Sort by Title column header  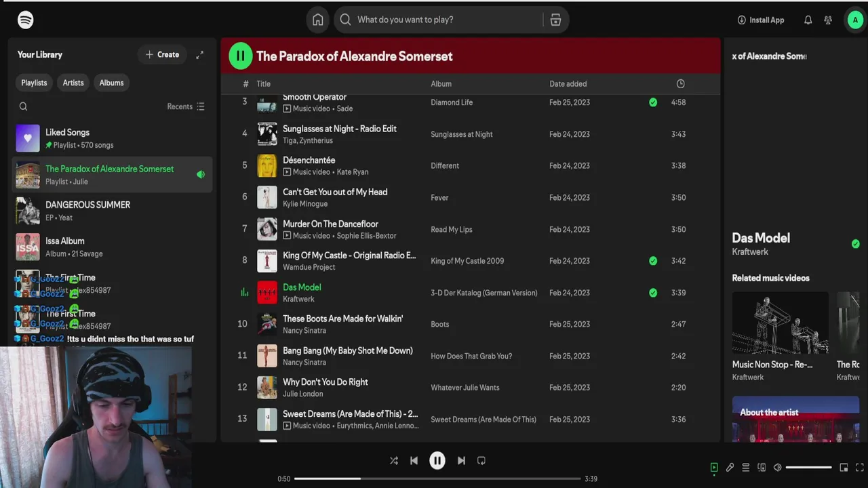point(263,84)
